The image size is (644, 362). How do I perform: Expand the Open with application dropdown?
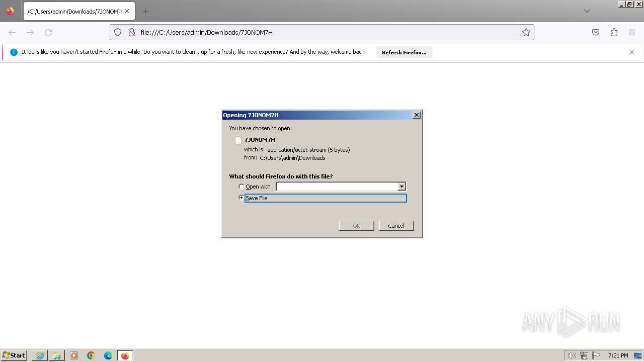pos(401,187)
